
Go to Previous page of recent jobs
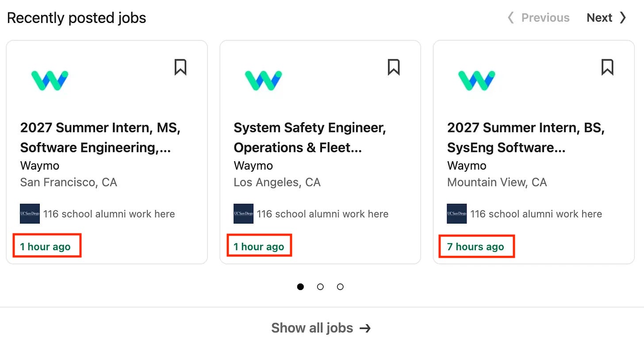[x=538, y=18]
